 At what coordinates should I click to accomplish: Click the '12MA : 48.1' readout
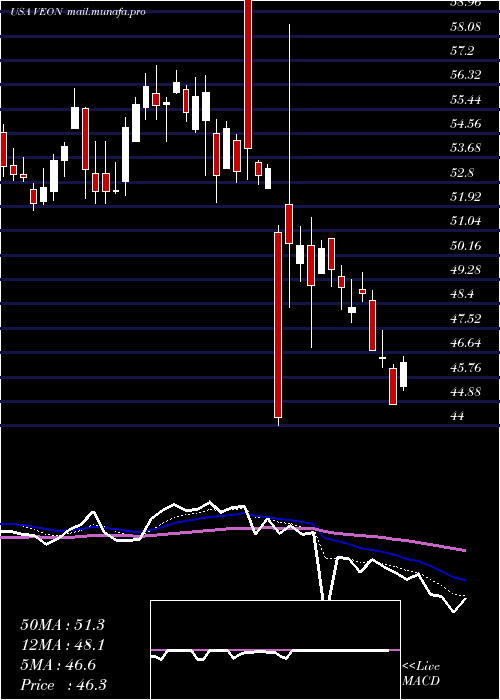62,645
